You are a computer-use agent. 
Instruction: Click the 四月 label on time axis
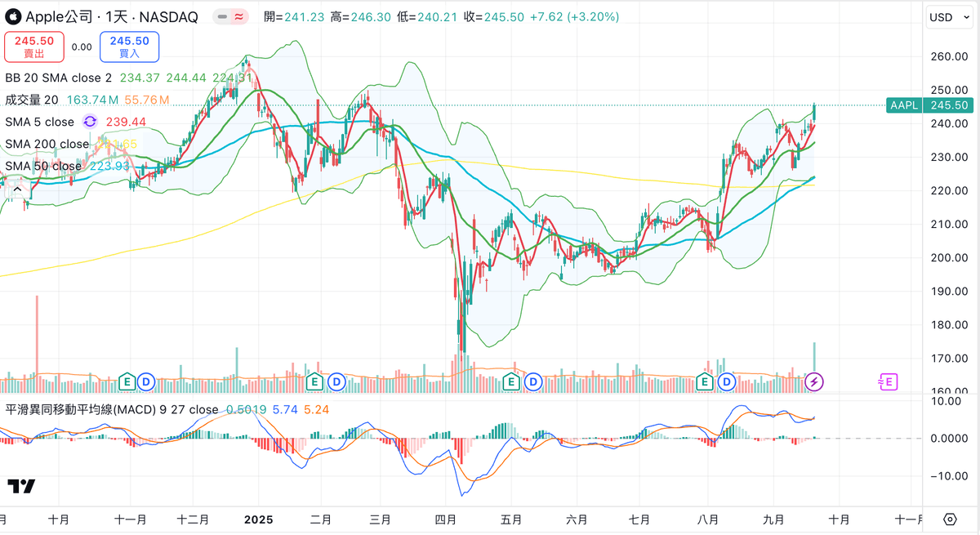[x=445, y=519]
